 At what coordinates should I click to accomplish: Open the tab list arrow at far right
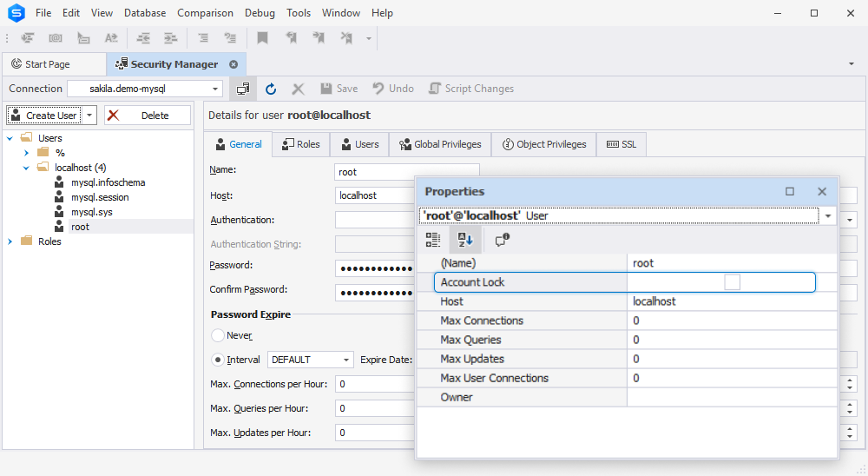[x=852, y=64]
